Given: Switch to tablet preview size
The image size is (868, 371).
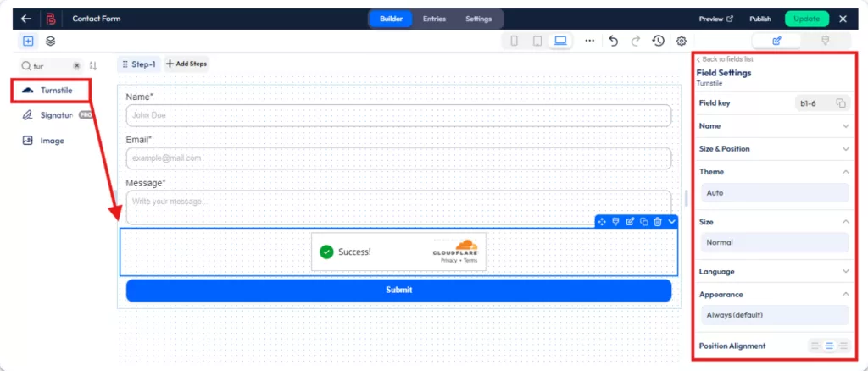Looking at the screenshot, I should pyautogui.click(x=537, y=41).
